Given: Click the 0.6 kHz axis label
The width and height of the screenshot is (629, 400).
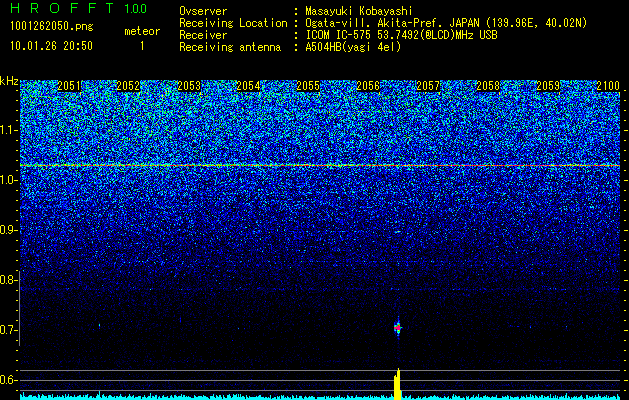Looking at the screenshot, I should (x=9, y=380).
